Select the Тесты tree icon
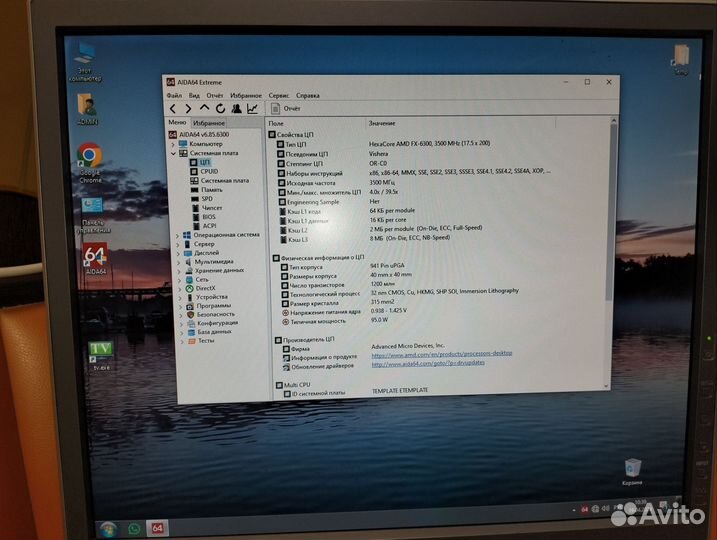717x540 pixels. [x=192, y=341]
